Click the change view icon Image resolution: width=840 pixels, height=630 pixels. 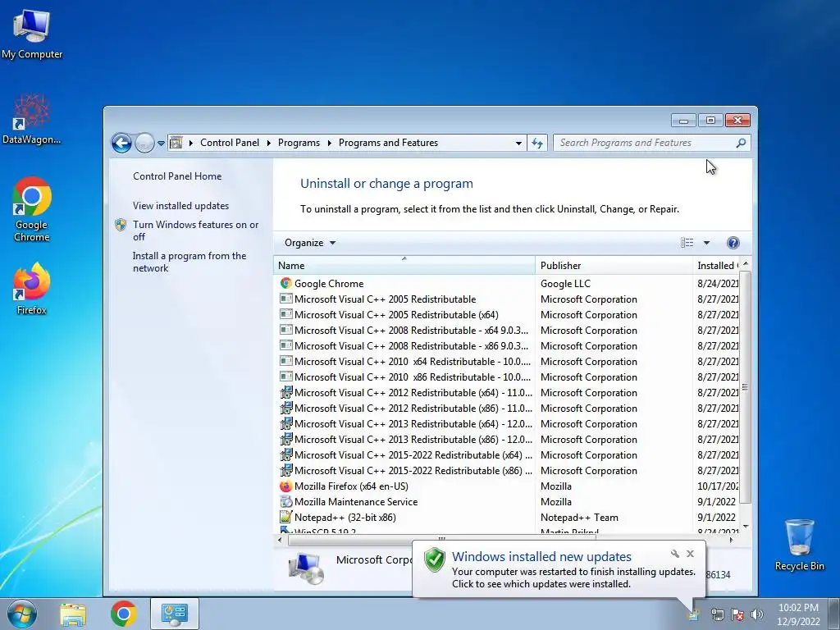[x=687, y=243]
